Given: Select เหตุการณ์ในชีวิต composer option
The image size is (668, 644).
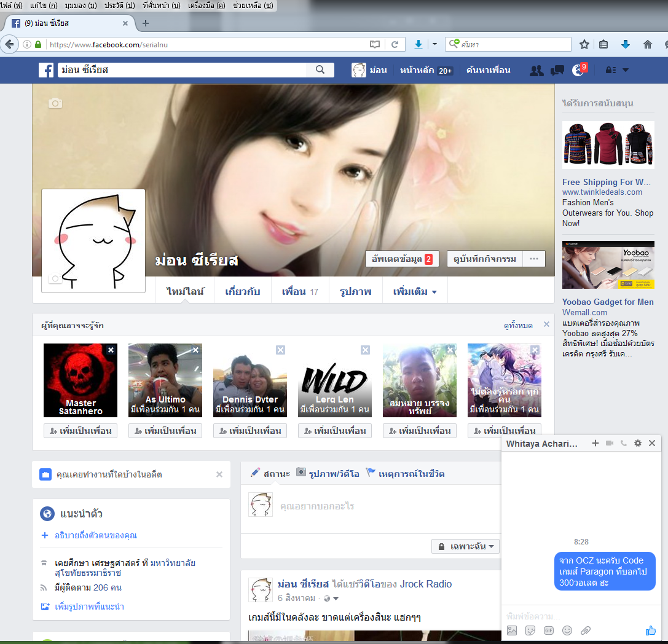Looking at the screenshot, I should pos(405,473).
